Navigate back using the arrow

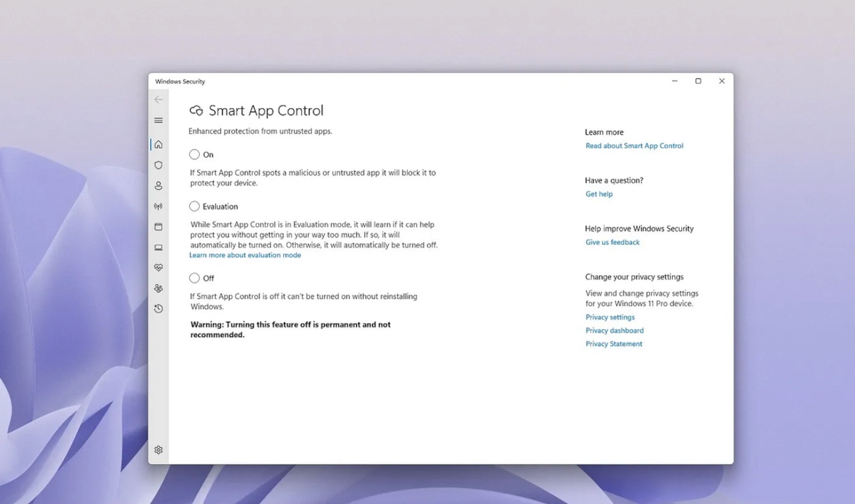point(158,99)
